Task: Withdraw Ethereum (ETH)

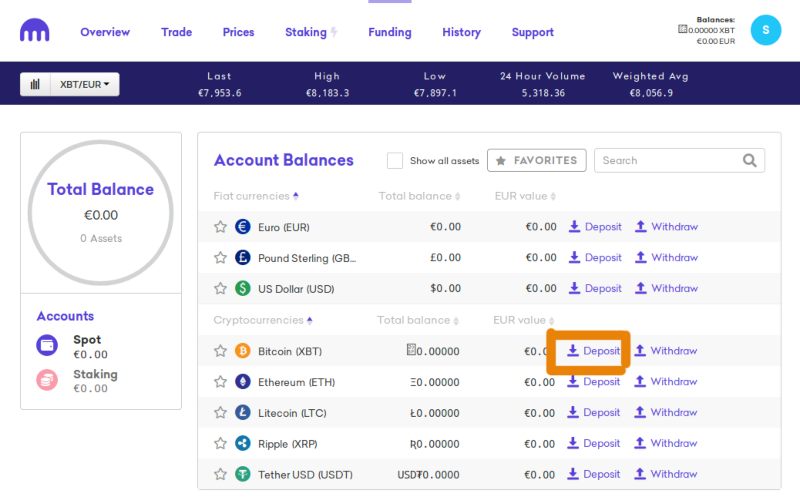Action: (665, 382)
